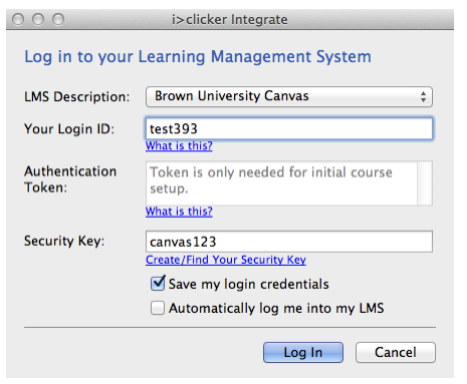Minimize the i>clicker Integrate window
467x384 pixels.
pos(38,19)
